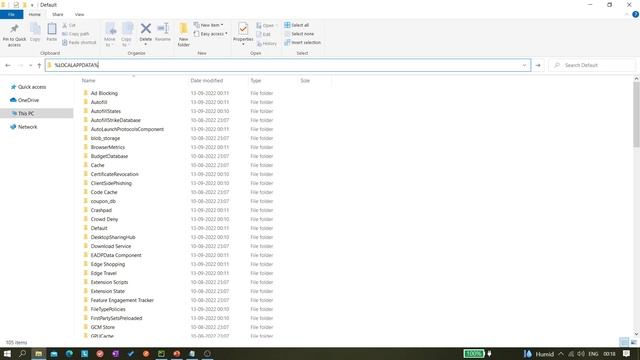640x360 pixels.
Task: Switch to large icons view button
Action: 634,342
